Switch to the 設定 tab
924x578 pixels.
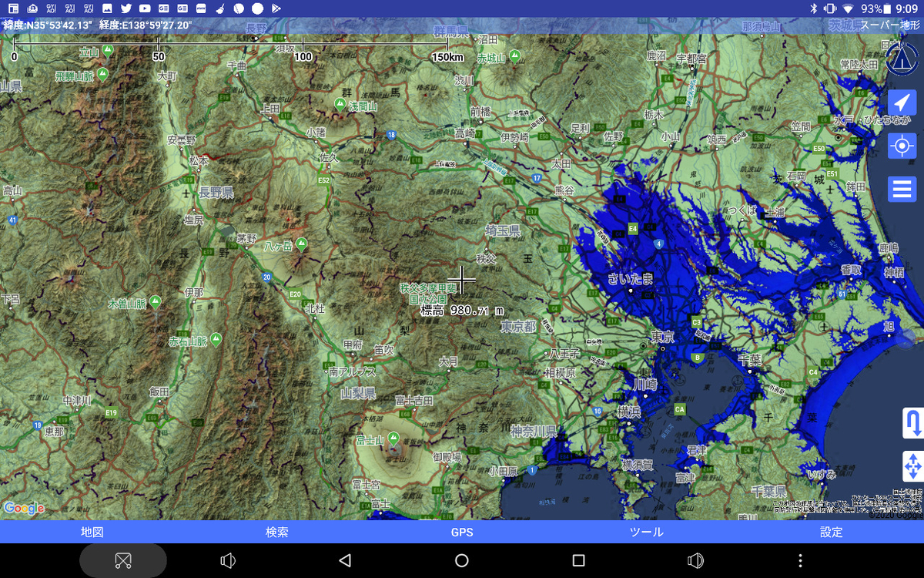[832, 532]
